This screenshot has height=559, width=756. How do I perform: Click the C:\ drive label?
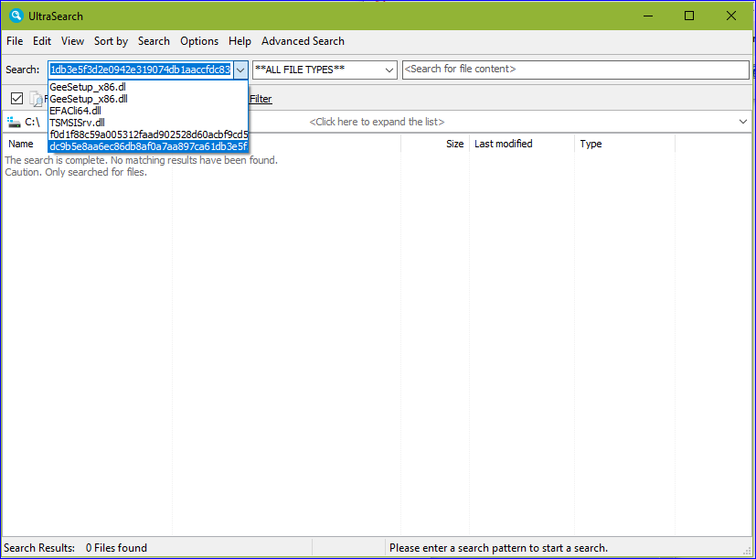point(32,122)
